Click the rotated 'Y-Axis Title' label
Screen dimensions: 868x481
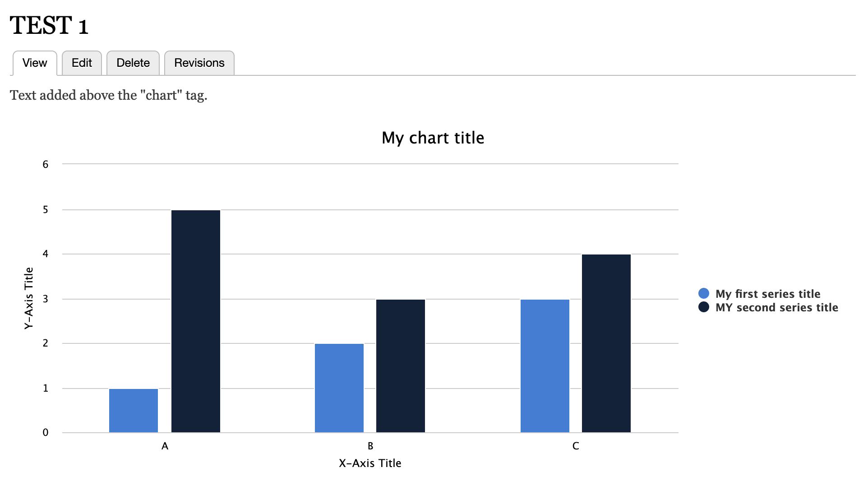29,298
